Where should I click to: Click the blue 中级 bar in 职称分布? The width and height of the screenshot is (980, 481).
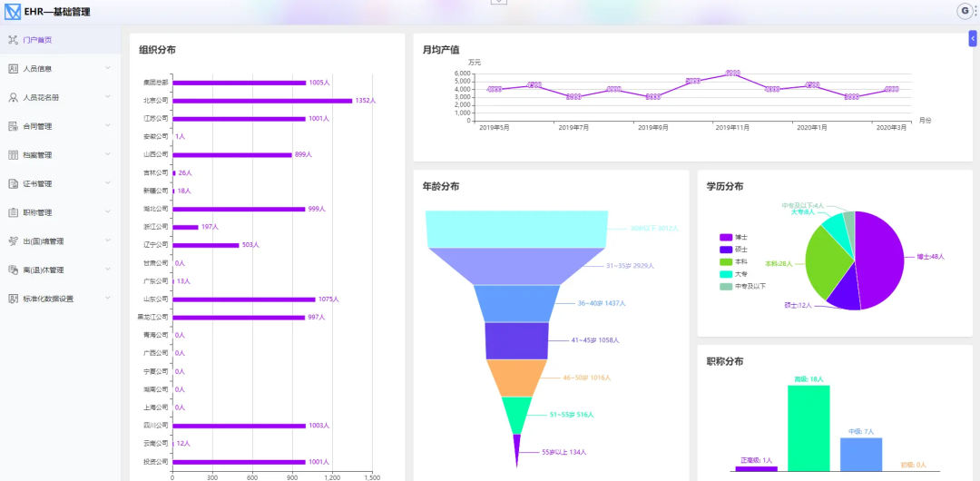(x=861, y=454)
